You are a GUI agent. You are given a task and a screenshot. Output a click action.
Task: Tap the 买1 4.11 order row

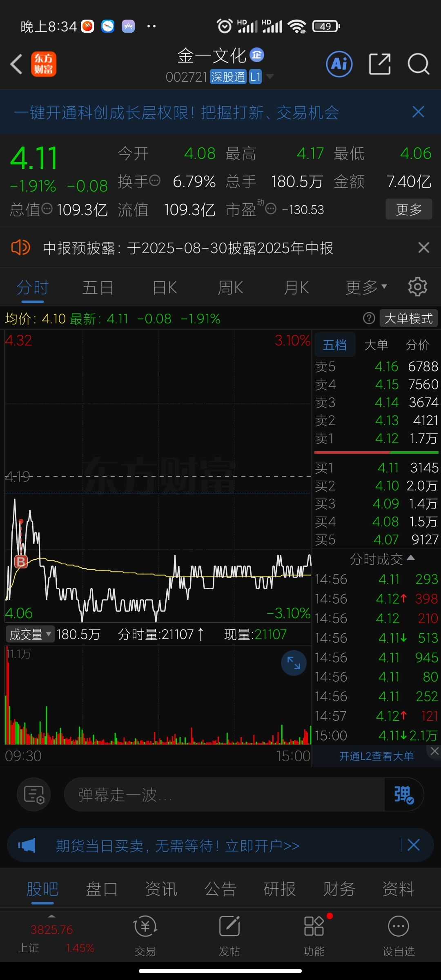376,468
